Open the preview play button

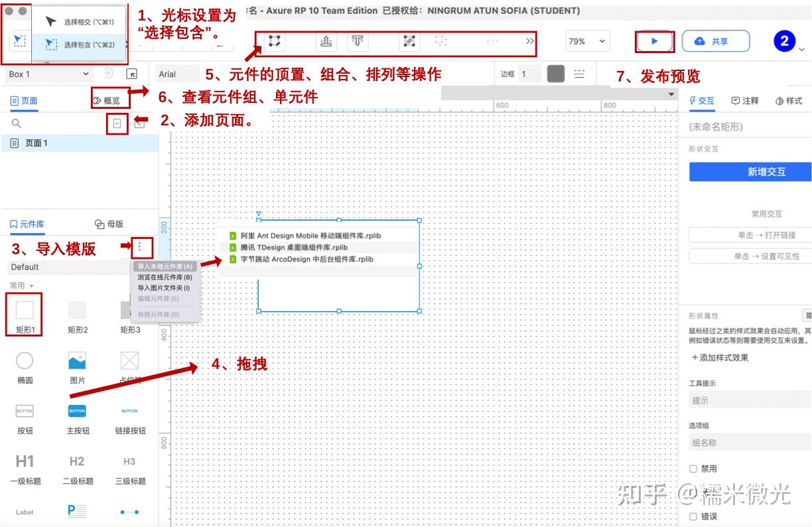[654, 41]
